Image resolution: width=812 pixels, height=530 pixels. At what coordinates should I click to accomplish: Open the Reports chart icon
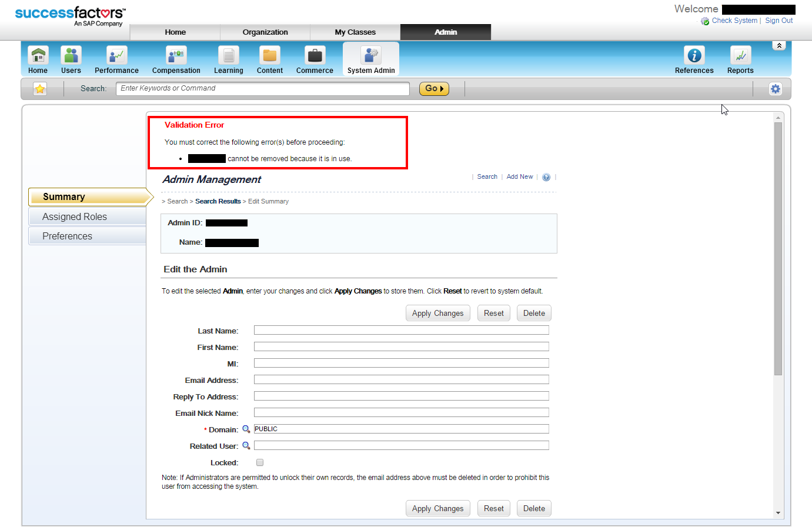(x=740, y=55)
